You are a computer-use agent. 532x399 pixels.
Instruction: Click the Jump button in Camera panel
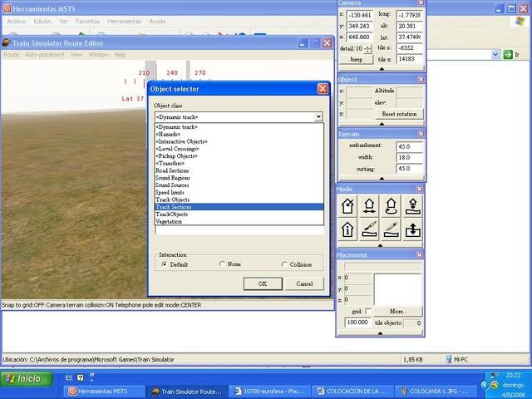356,60
